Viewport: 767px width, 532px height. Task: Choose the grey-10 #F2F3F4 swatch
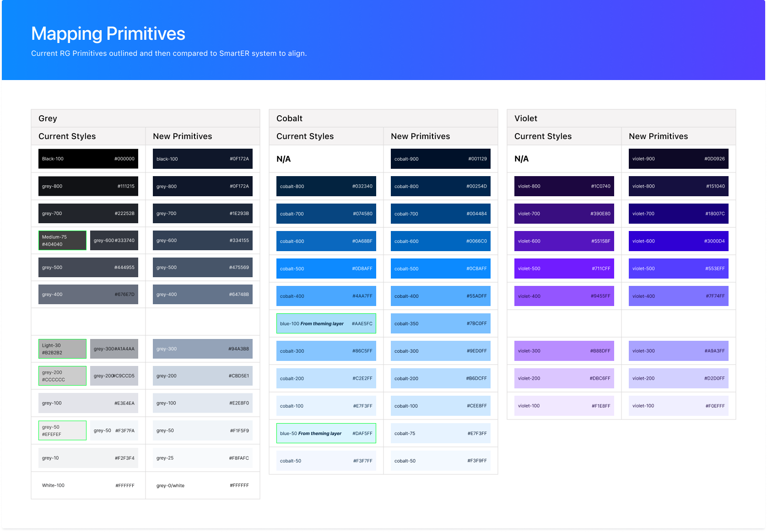tap(88, 458)
